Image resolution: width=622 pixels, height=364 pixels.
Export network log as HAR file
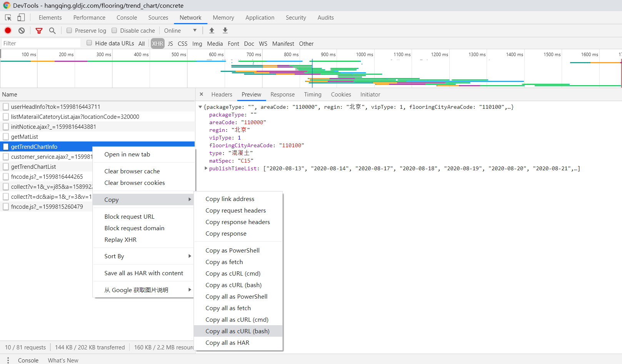point(225,30)
